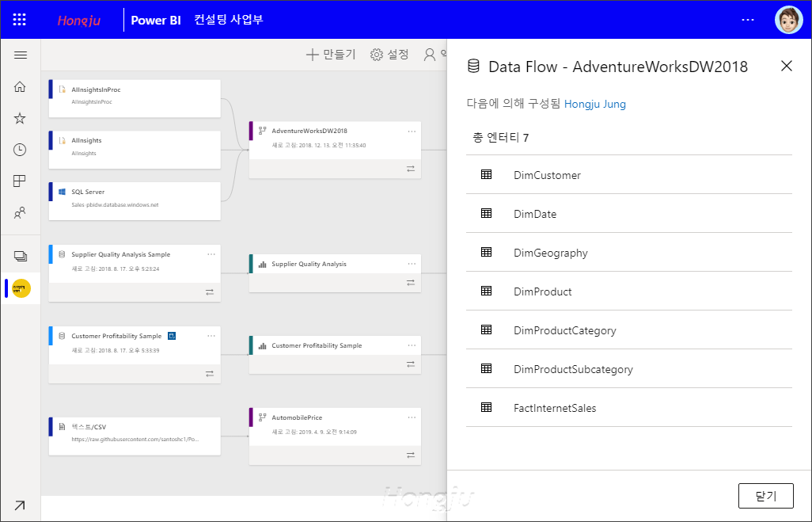This screenshot has width=812, height=522.
Task: Click the Hongju logo in header
Action: (78, 21)
